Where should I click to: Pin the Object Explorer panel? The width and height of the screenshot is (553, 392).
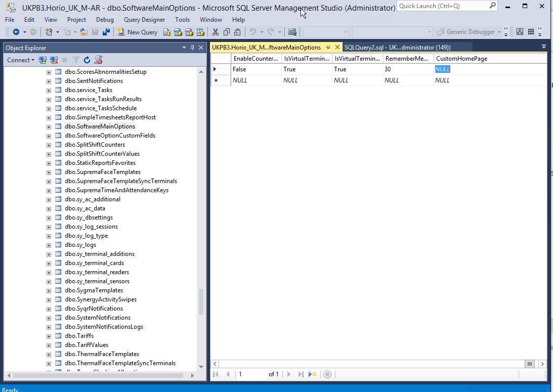point(193,48)
